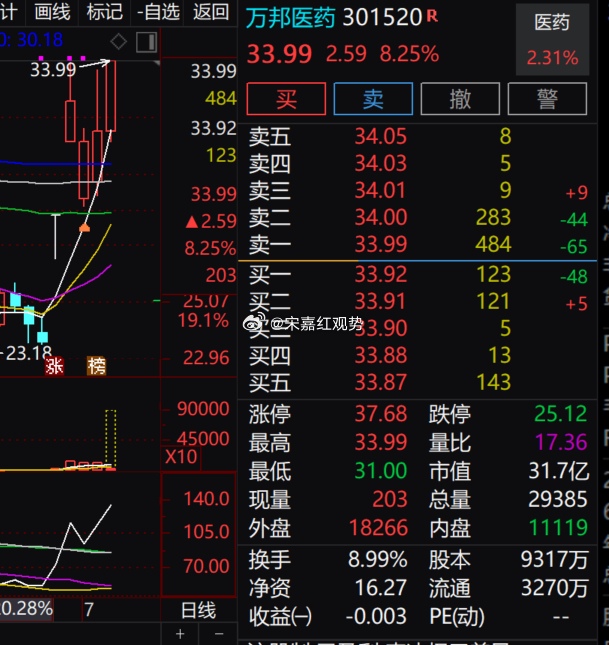
Task: Click the 榜 marker on chart
Action: click(96, 366)
